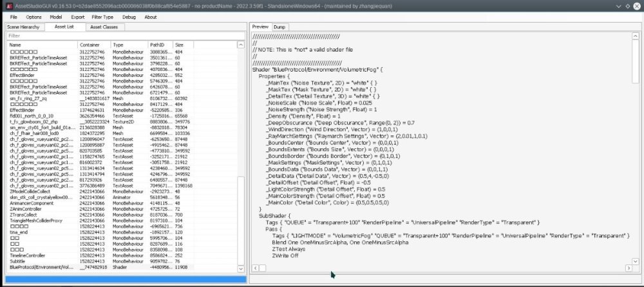Sort the list by the Type column header
The height and width of the screenshot is (287, 644).
[x=118, y=45]
